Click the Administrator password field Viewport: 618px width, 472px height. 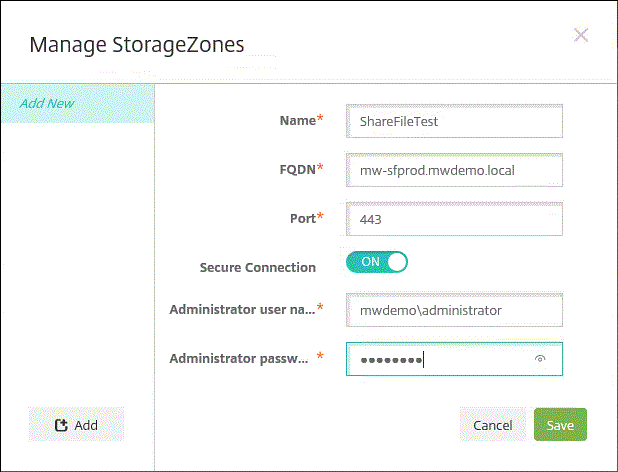tap(440, 358)
